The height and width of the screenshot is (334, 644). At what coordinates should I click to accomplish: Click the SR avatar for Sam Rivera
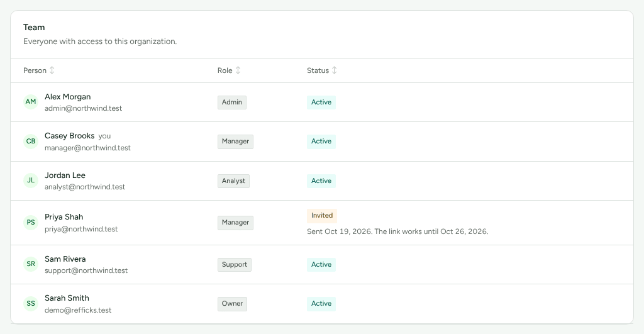(x=31, y=264)
